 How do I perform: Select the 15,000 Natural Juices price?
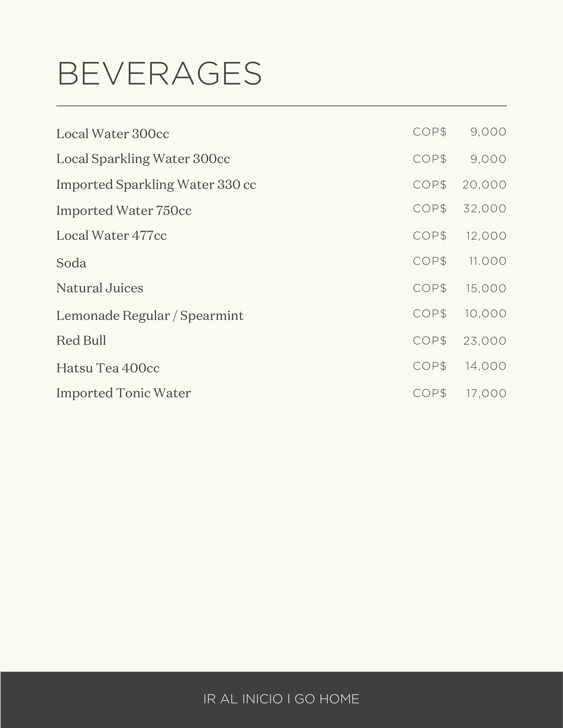point(486,288)
